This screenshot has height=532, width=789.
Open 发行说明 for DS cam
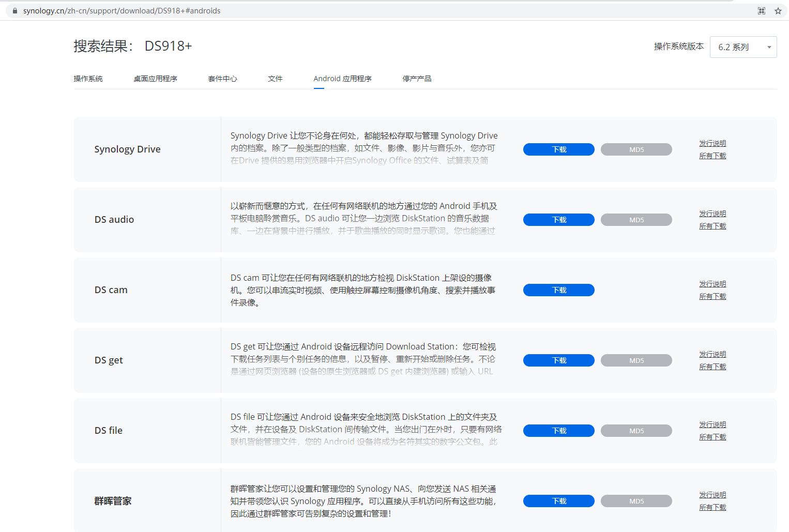pyautogui.click(x=712, y=284)
